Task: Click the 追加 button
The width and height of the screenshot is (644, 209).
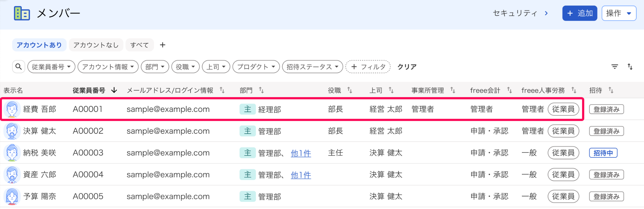Action: pos(580,13)
